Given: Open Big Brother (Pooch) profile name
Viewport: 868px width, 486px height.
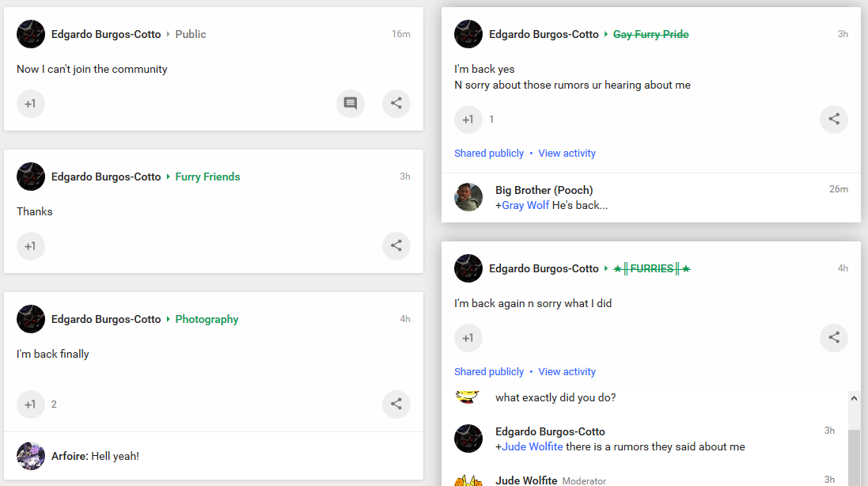Looking at the screenshot, I should (x=544, y=191).
